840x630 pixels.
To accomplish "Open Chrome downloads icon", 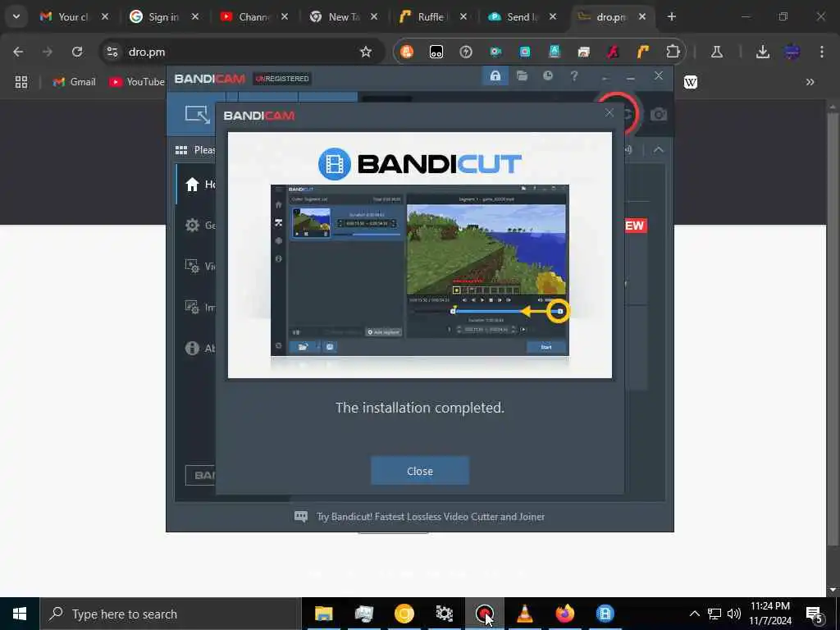I will [x=763, y=52].
